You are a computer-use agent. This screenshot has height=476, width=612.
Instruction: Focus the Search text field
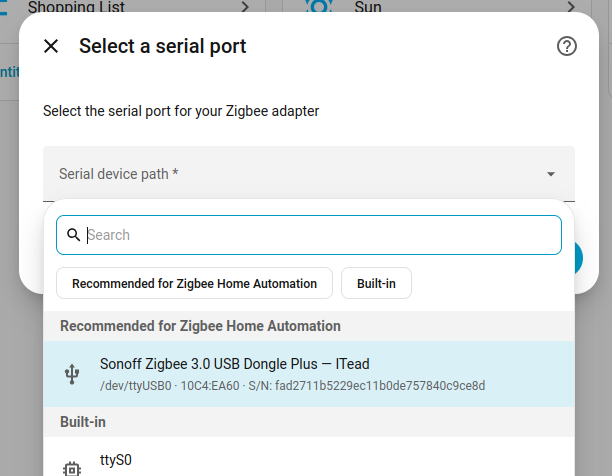309,235
